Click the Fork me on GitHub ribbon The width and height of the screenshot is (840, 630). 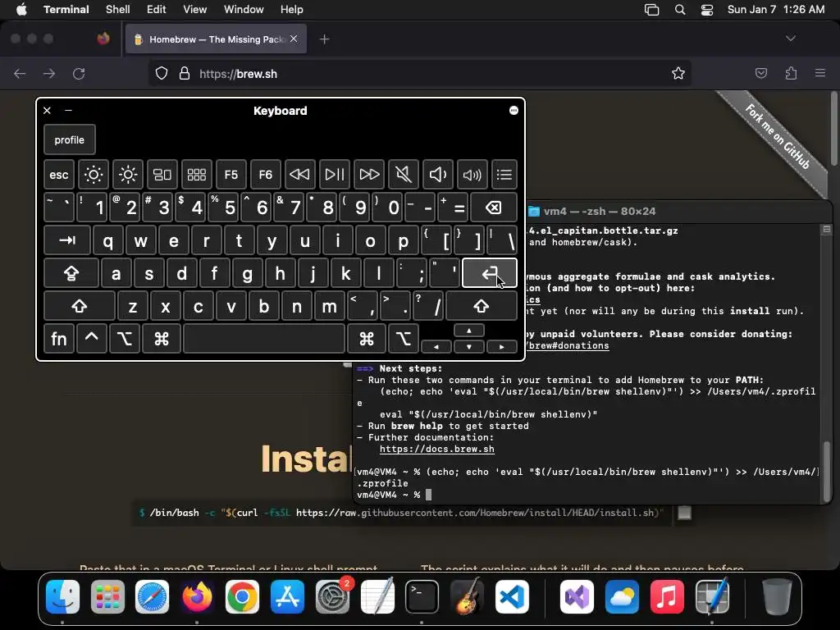click(778, 137)
